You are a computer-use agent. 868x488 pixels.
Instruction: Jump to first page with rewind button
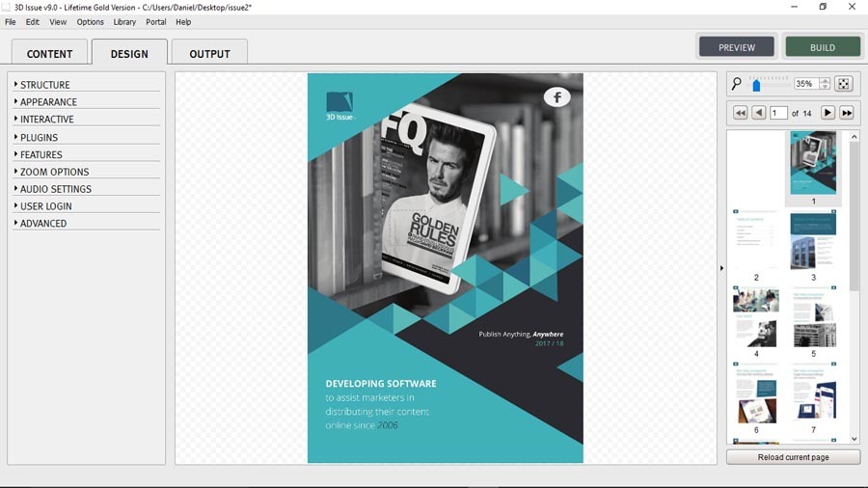740,113
